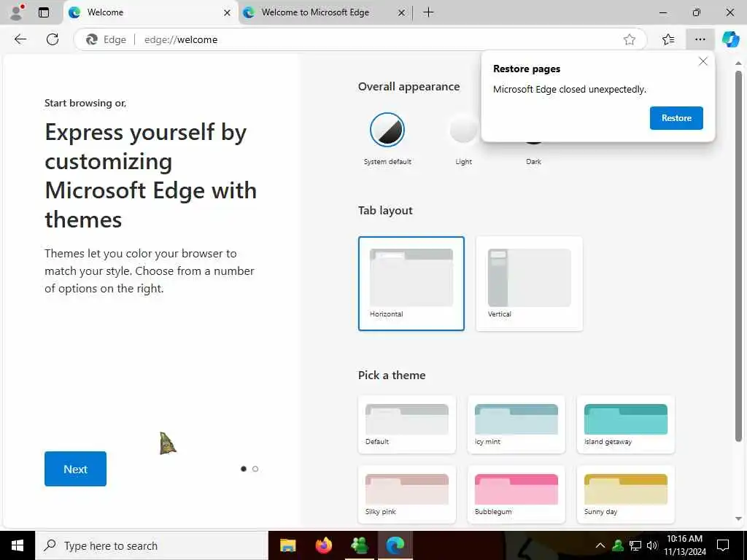This screenshot has width=747, height=560.
Task: Pick the Icy mint theme
Action: point(516,424)
